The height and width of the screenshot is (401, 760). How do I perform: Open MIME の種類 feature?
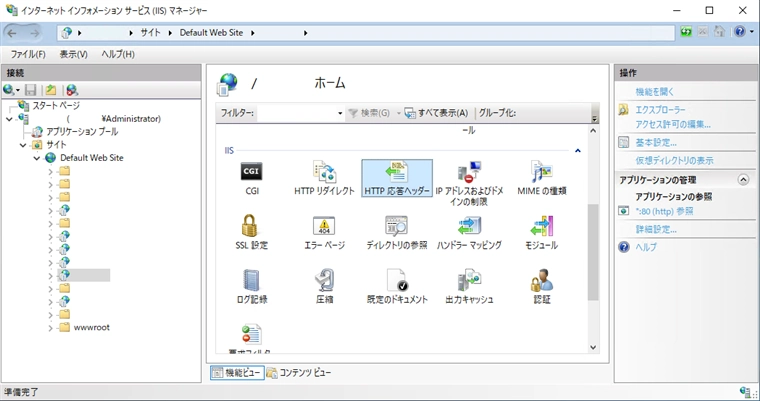[541, 178]
